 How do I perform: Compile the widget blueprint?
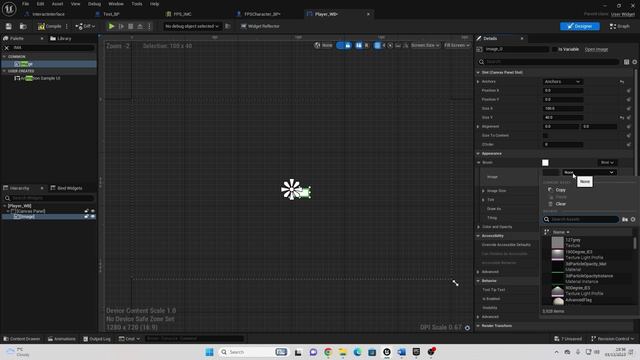(x=49, y=26)
